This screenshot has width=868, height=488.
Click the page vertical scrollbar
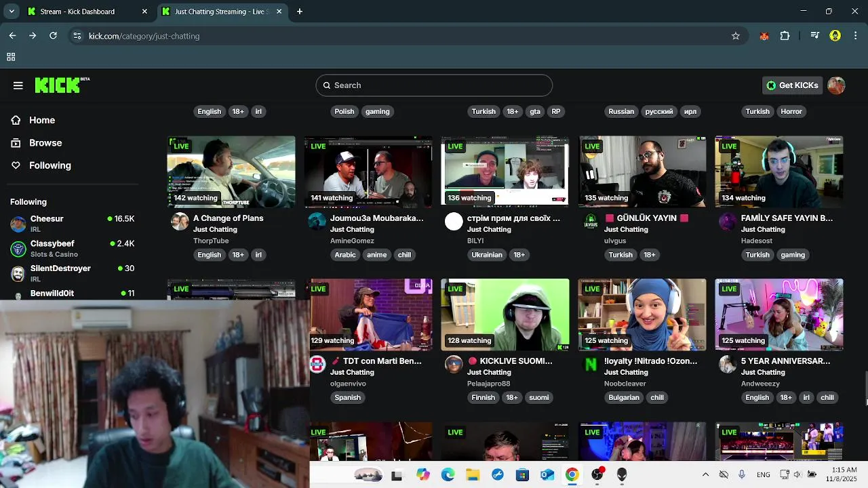865,390
